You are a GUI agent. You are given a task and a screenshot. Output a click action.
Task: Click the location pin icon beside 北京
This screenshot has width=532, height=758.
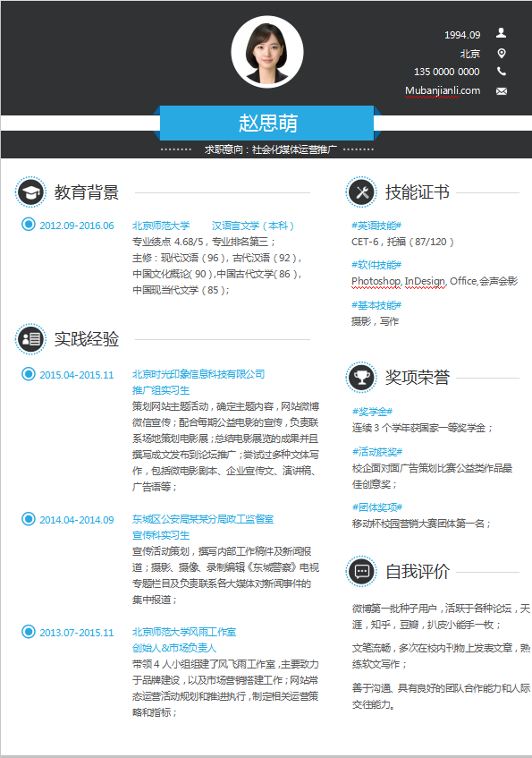click(502, 53)
